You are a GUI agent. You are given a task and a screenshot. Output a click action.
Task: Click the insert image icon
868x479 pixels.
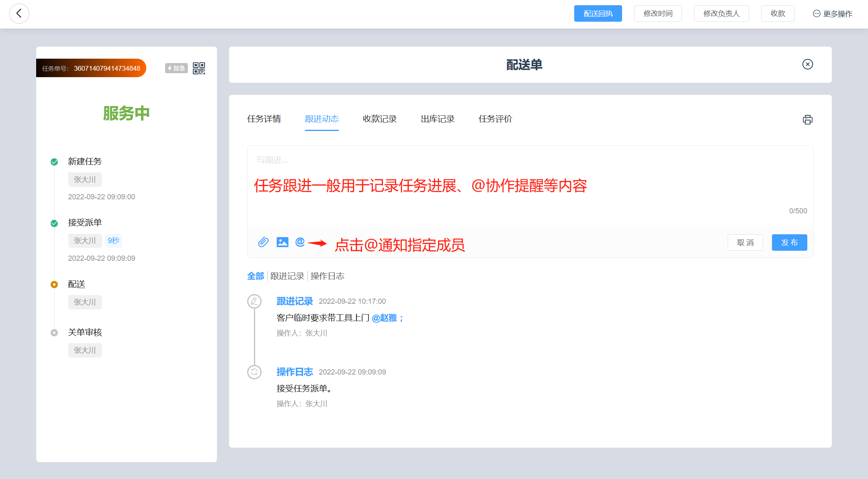[283, 242]
